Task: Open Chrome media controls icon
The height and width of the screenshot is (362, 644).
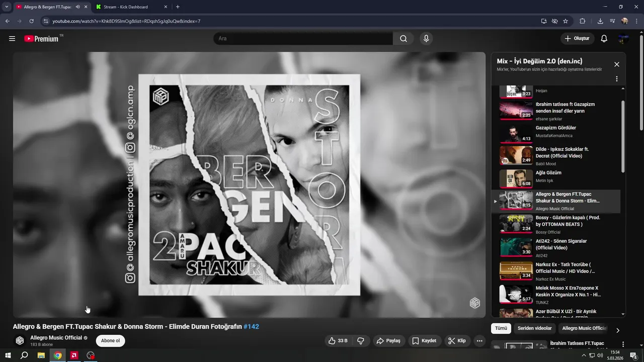Action: point(612,21)
